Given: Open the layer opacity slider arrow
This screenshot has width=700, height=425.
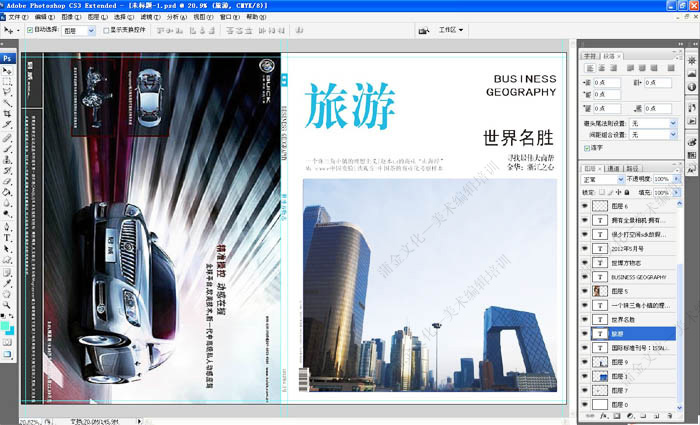Looking at the screenshot, I should [x=677, y=179].
